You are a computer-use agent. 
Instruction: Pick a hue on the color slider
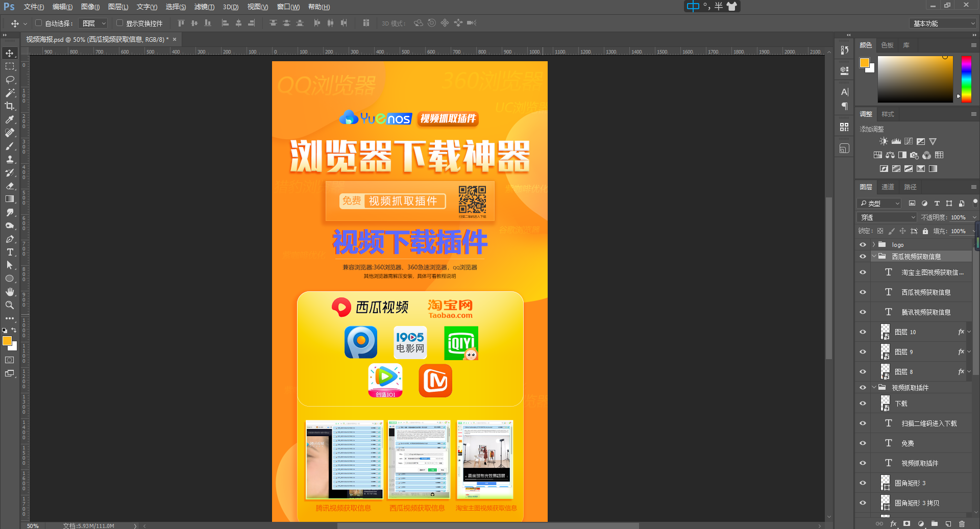966,79
